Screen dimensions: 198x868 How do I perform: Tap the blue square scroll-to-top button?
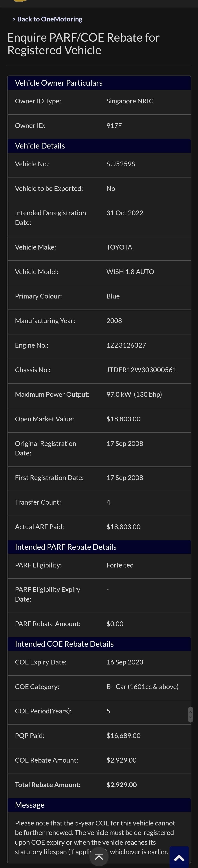click(x=179, y=858)
